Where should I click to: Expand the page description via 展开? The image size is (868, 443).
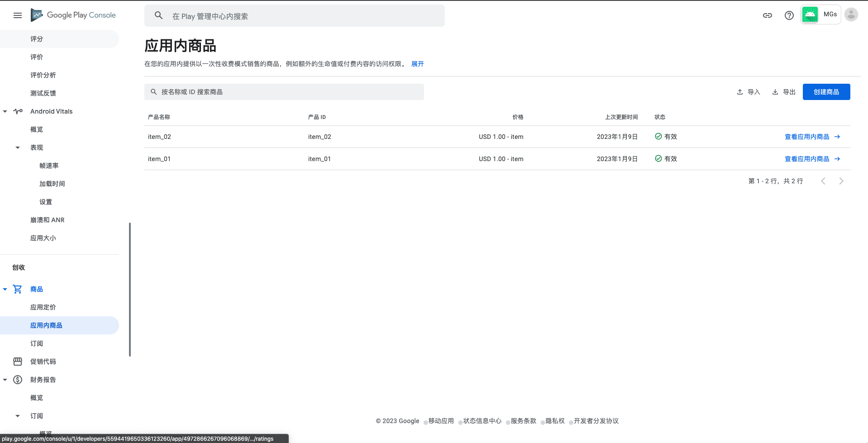[417, 64]
